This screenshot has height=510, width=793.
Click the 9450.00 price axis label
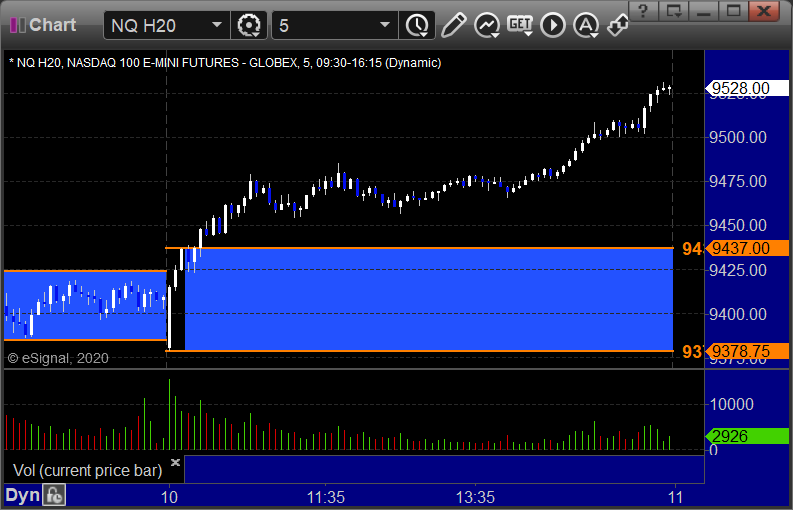coord(738,225)
